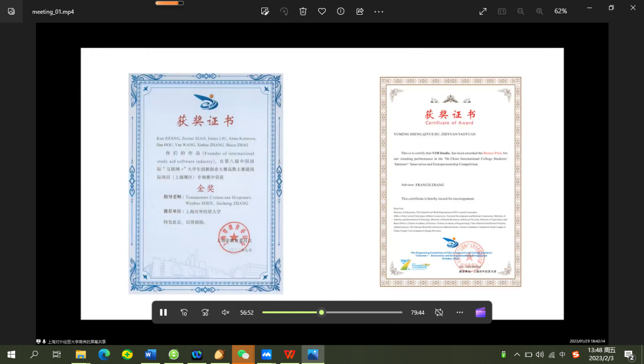Open more options in playback bar

click(x=460, y=312)
